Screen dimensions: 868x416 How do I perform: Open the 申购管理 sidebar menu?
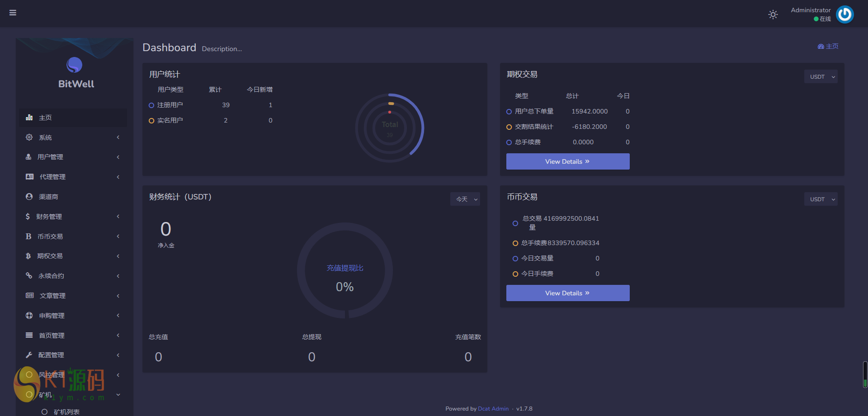[x=73, y=316]
